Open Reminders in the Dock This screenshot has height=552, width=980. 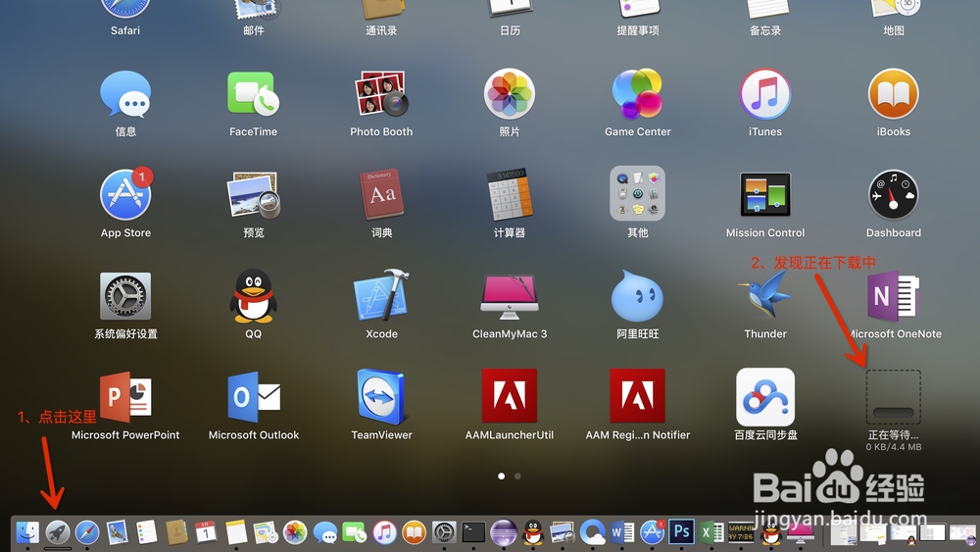pos(146,532)
